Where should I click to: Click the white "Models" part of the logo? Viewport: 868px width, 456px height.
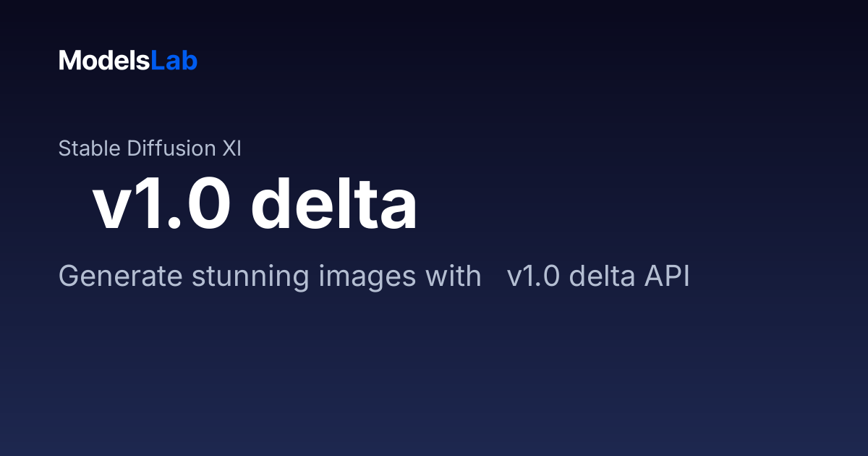tap(104, 61)
